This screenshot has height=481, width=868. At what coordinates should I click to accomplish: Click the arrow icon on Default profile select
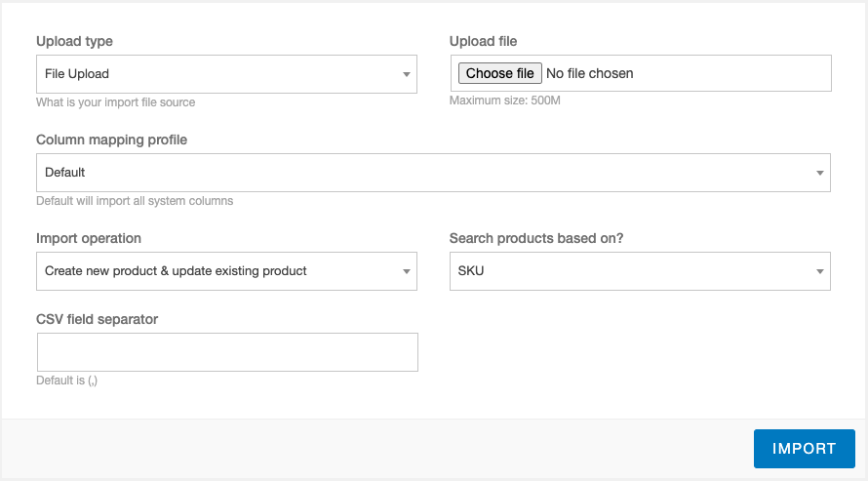click(x=820, y=173)
